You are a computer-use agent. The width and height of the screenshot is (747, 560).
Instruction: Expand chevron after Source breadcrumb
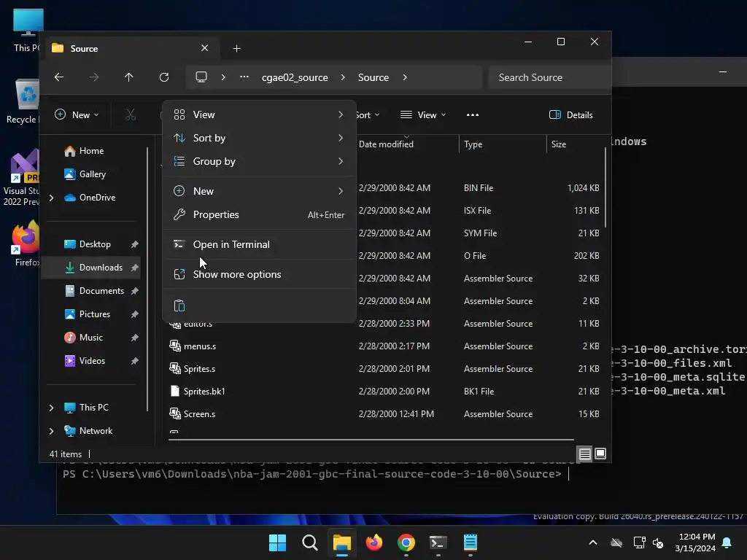(x=405, y=77)
